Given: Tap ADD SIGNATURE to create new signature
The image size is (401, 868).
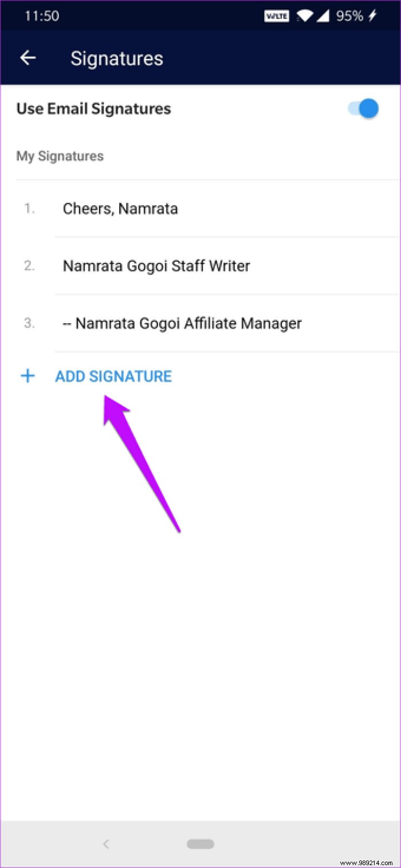Looking at the screenshot, I should tap(113, 376).
